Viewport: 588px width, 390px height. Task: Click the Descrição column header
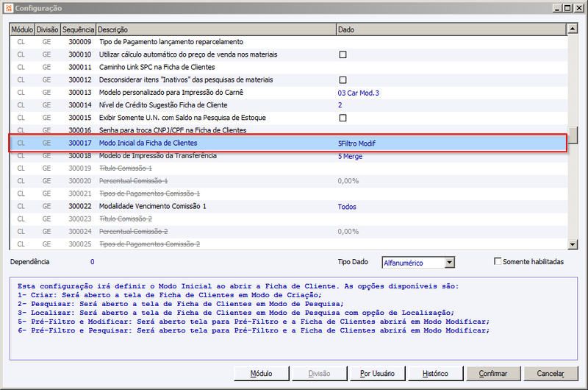point(216,29)
